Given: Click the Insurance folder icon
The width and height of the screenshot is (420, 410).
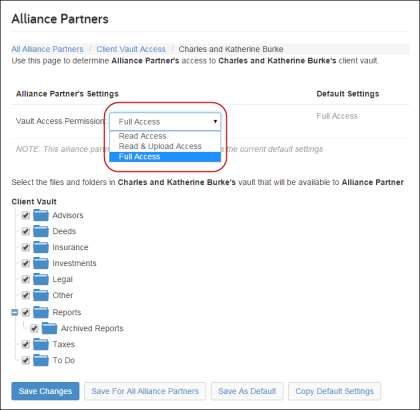Looking at the screenshot, I should click(41, 247).
